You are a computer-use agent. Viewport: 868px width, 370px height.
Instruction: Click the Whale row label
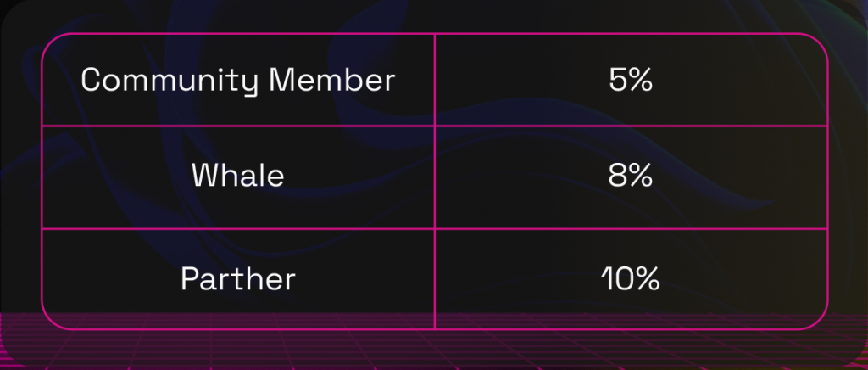(238, 176)
